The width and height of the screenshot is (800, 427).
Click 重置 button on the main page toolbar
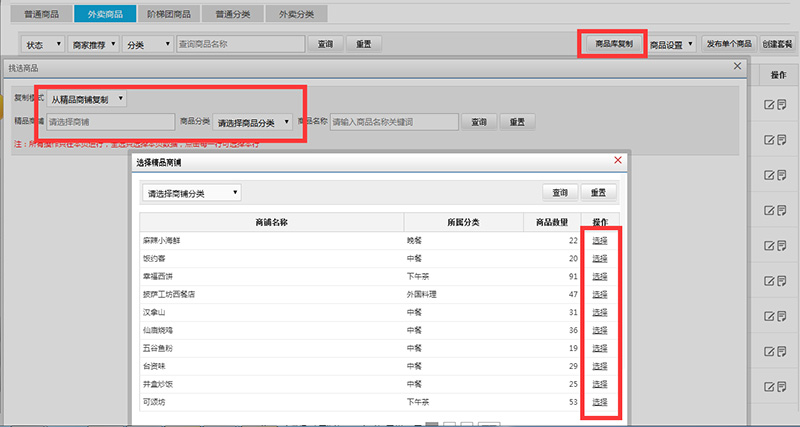364,44
